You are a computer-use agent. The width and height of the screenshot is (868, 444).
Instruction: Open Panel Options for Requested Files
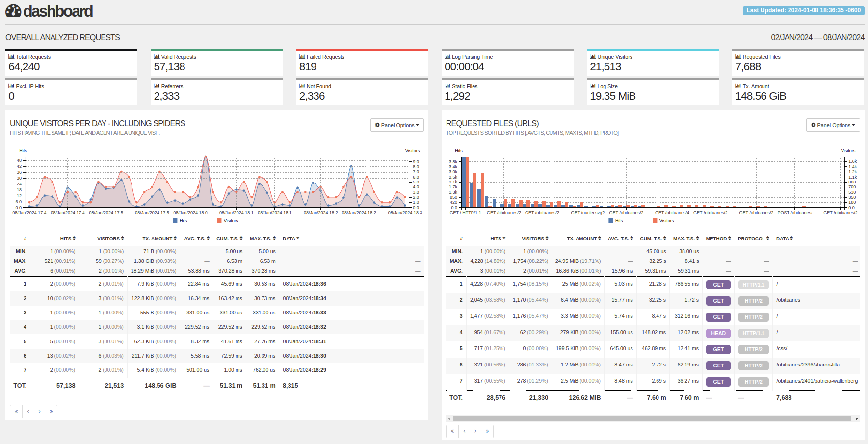coord(833,125)
